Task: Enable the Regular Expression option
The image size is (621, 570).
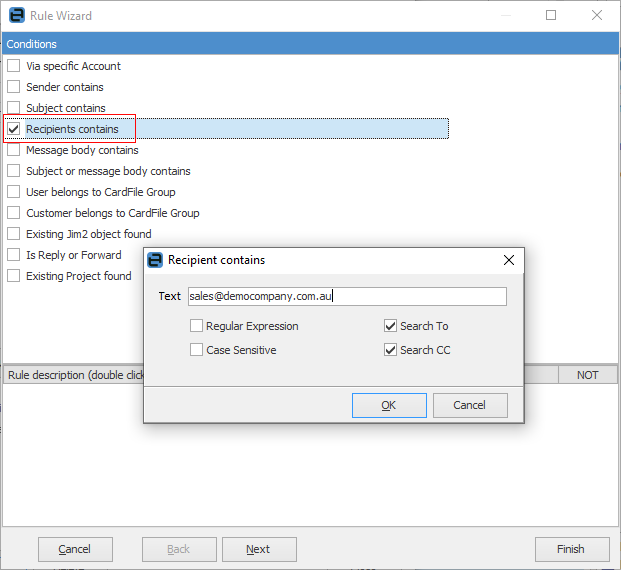Action: pyautogui.click(x=196, y=326)
